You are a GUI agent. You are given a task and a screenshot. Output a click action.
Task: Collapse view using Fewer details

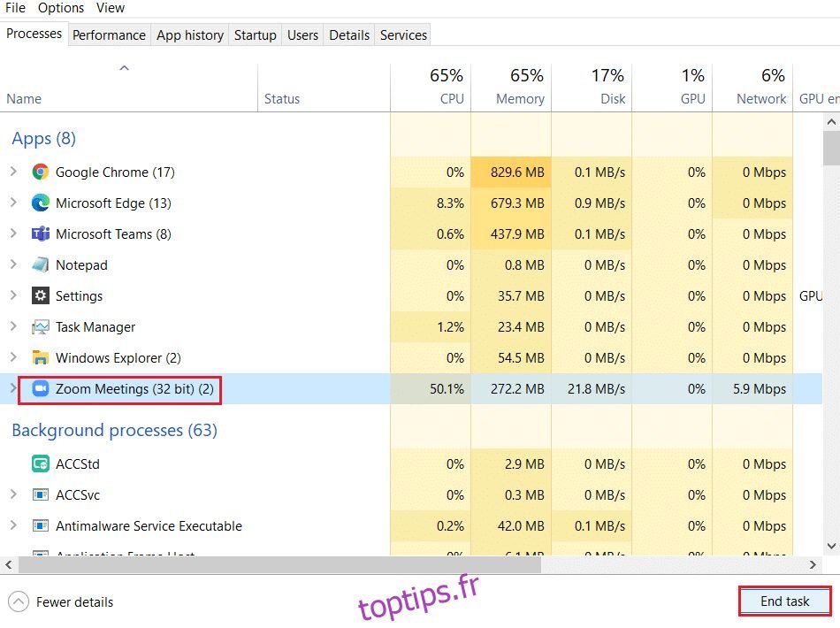click(x=62, y=602)
